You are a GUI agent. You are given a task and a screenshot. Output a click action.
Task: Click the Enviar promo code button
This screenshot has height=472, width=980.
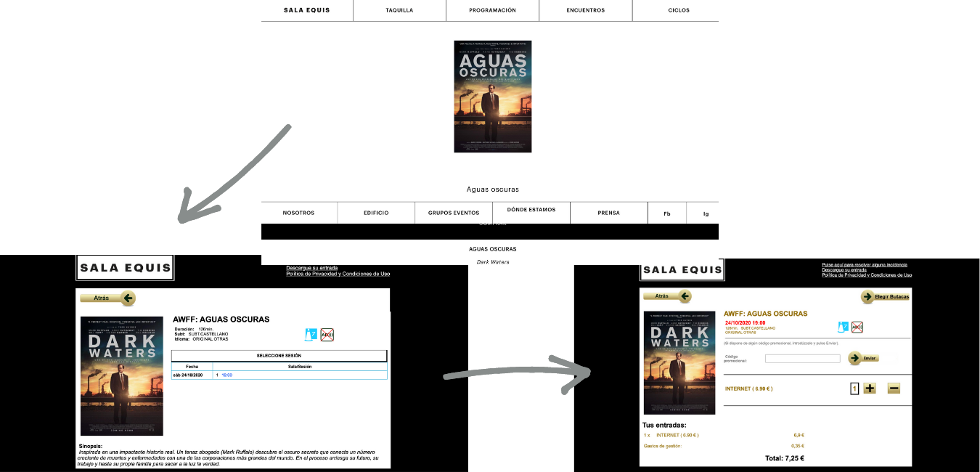[864, 358]
